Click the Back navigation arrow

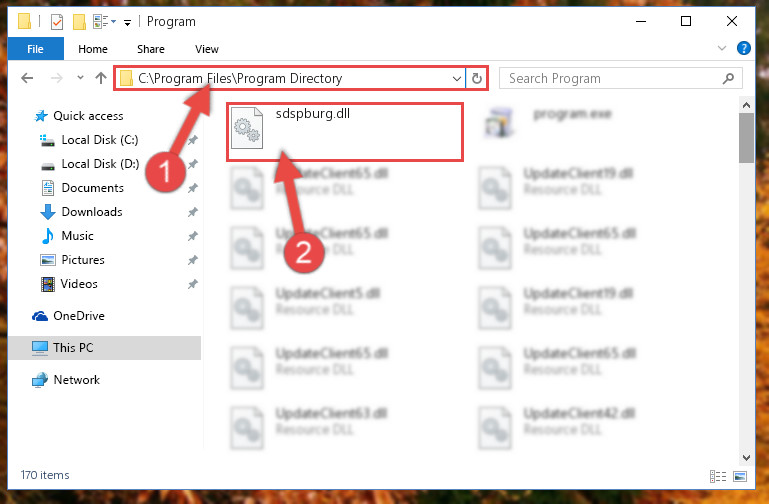[27, 78]
